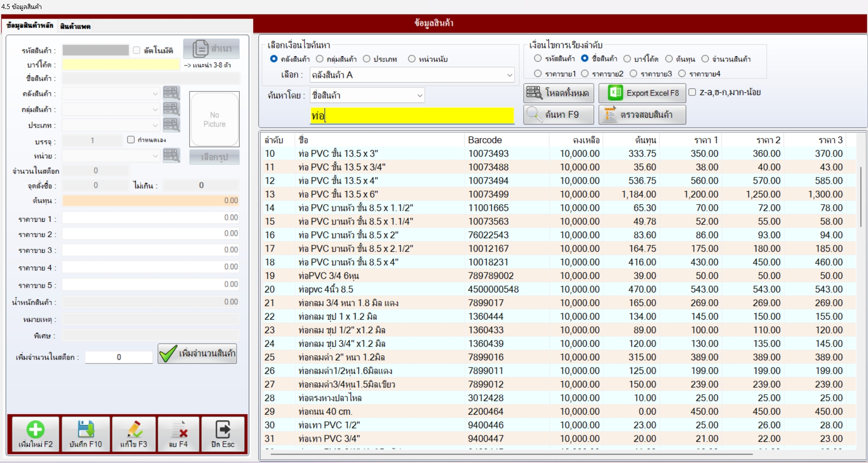The width and height of the screenshot is (868, 463).
Task: Tick the z-a,ฮ-ก,มาก-น้อย checkbox
Action: (692, 92)
